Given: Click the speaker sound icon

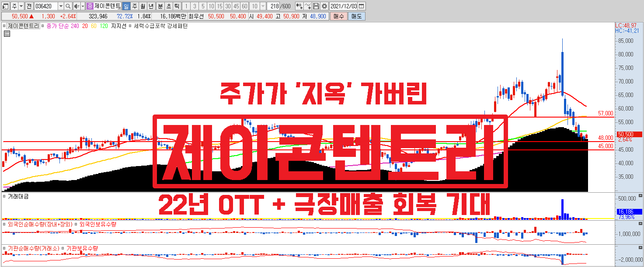Looking at the screenshot, I should tap(77, 6).
